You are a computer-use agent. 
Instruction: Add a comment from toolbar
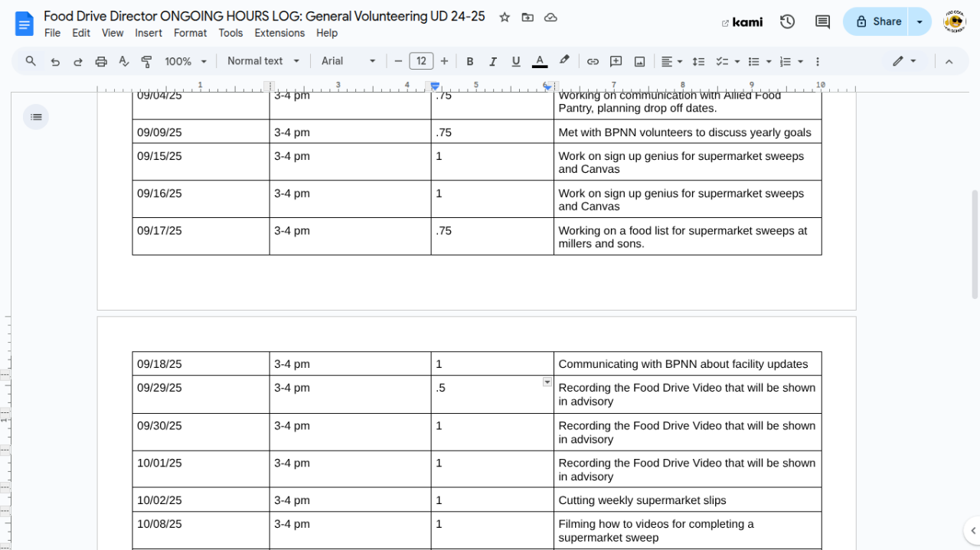616,61
